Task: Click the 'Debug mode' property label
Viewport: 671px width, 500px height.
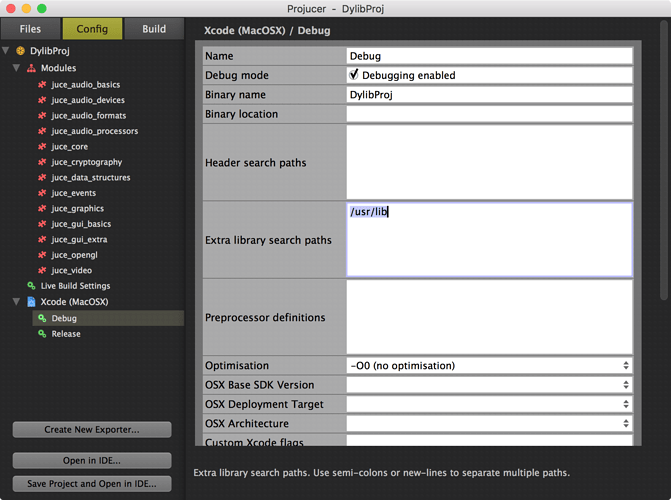Action: (x=237, y=75)
